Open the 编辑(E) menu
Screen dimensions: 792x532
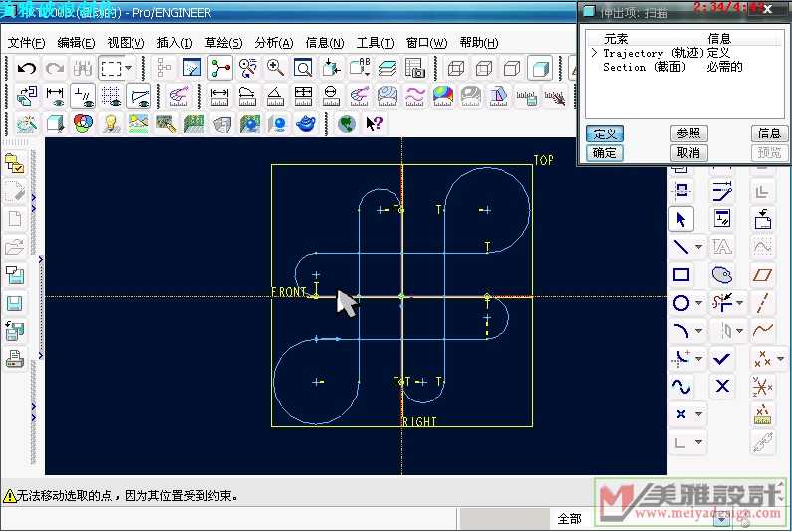pos(76,43)
